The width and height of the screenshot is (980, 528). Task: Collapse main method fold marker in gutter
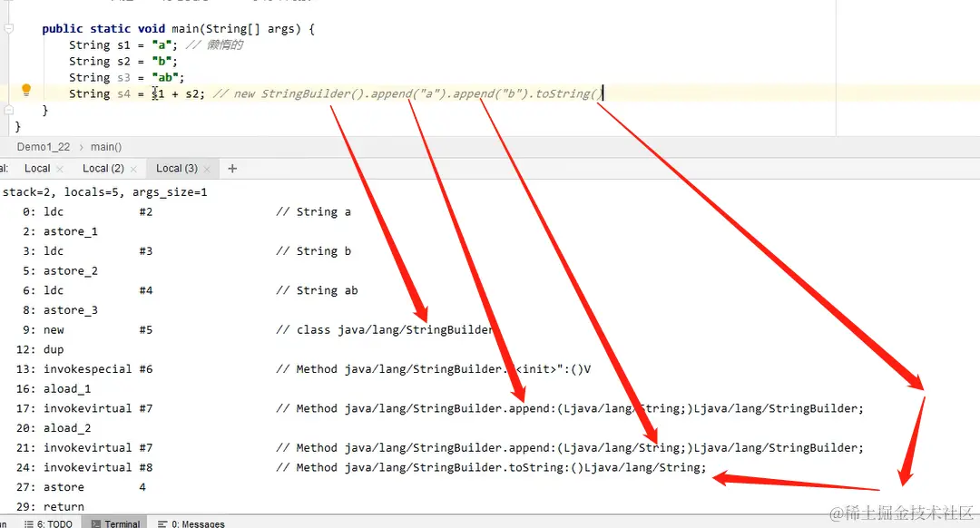click(9, 28)
